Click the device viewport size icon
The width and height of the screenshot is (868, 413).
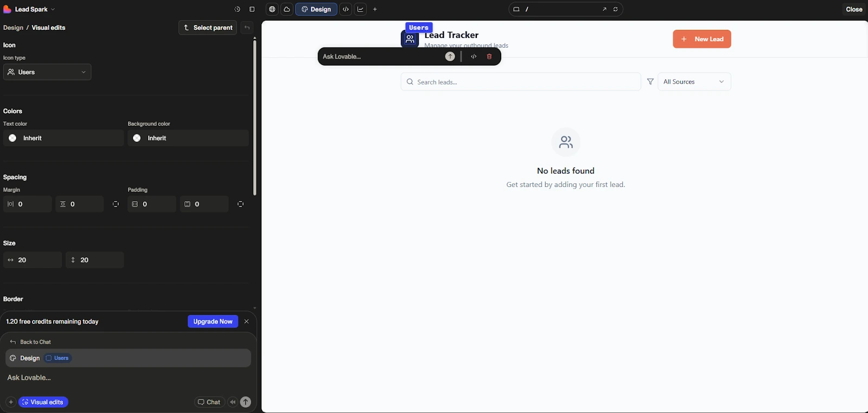516,9
